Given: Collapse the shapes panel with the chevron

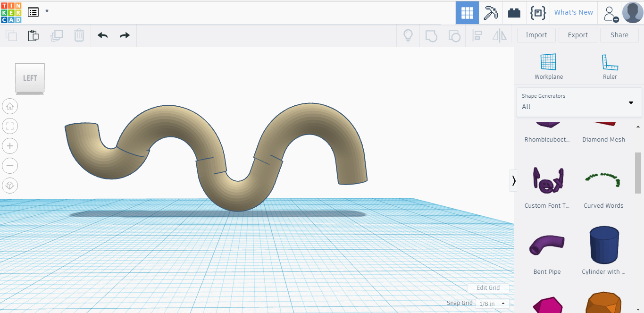Looking at the screenshot, I should tap(513, 180).
